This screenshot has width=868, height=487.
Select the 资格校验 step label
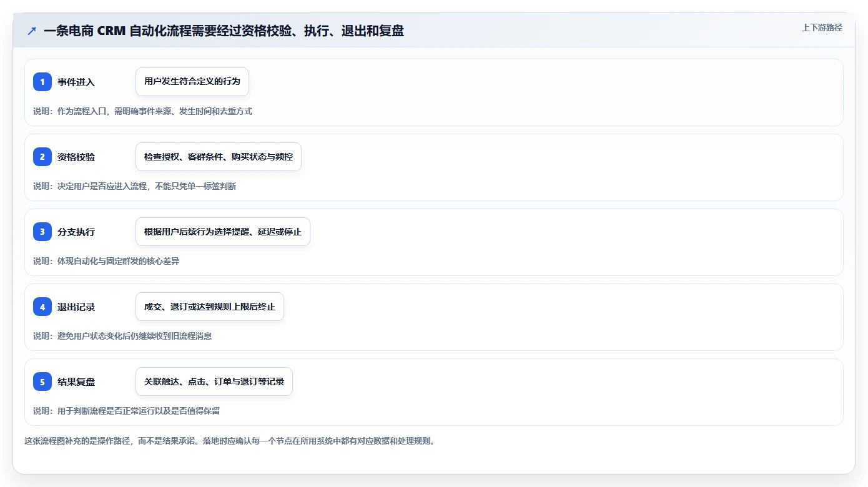pos(76,157)
